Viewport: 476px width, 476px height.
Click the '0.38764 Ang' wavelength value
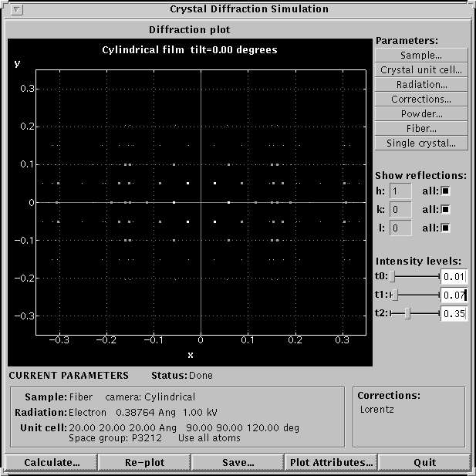(146, 413)
